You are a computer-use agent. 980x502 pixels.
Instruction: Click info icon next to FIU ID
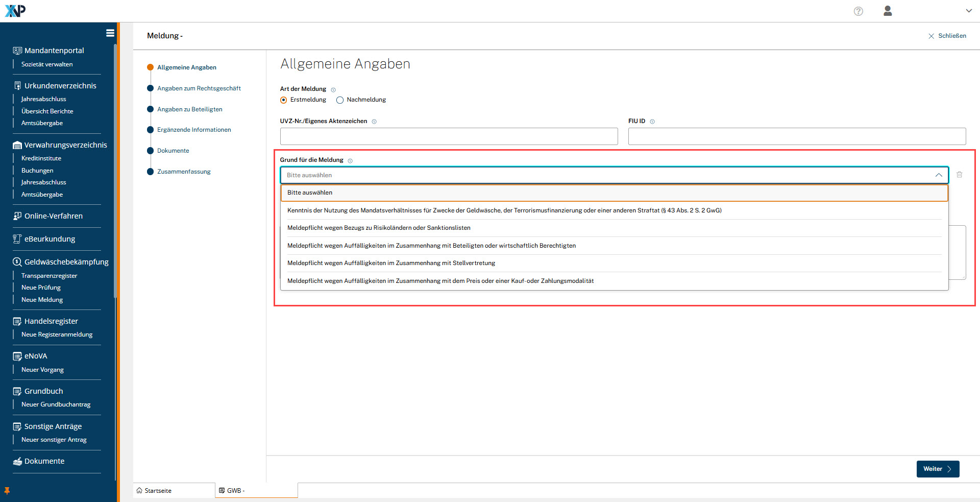pos(652,122)
